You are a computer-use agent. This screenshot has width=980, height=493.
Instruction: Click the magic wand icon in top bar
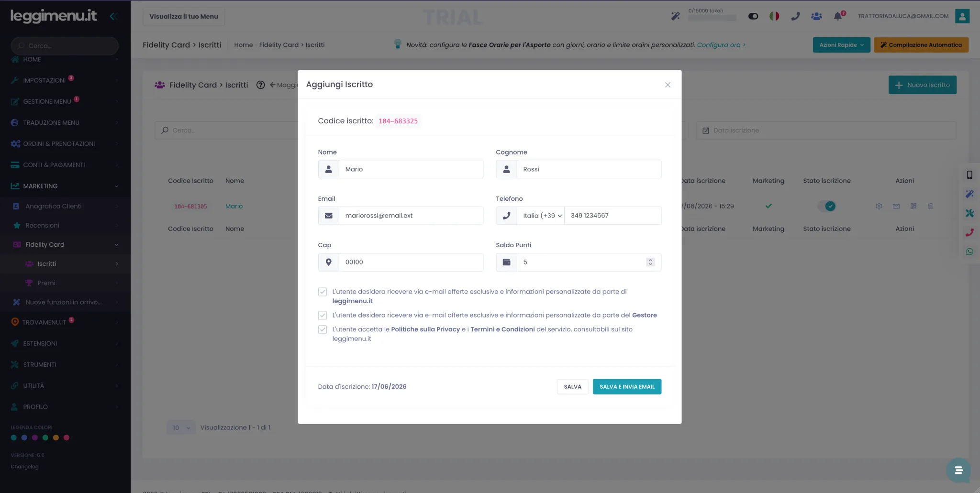(675, 16)
